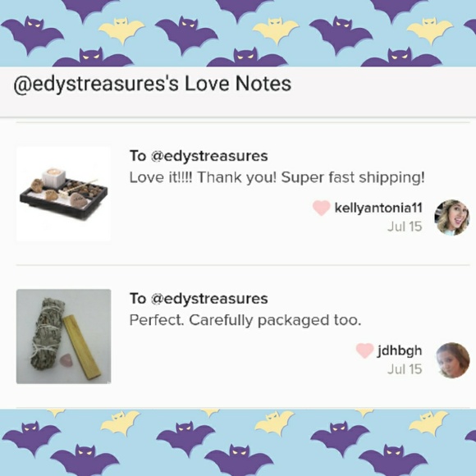Click 'Love it!!!! Thank you! Super fast shipping!' note
The height and width of the screenshot is (476, 476).
(277, 177)
